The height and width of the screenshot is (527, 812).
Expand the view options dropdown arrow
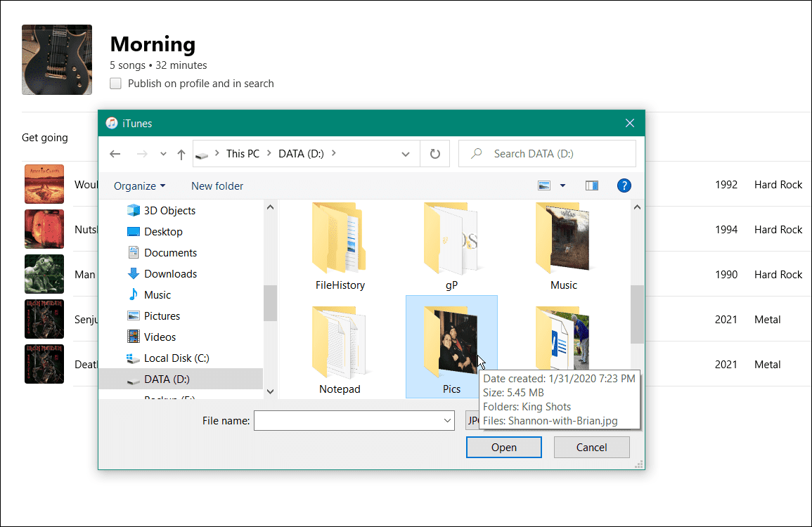click(562, 186)
